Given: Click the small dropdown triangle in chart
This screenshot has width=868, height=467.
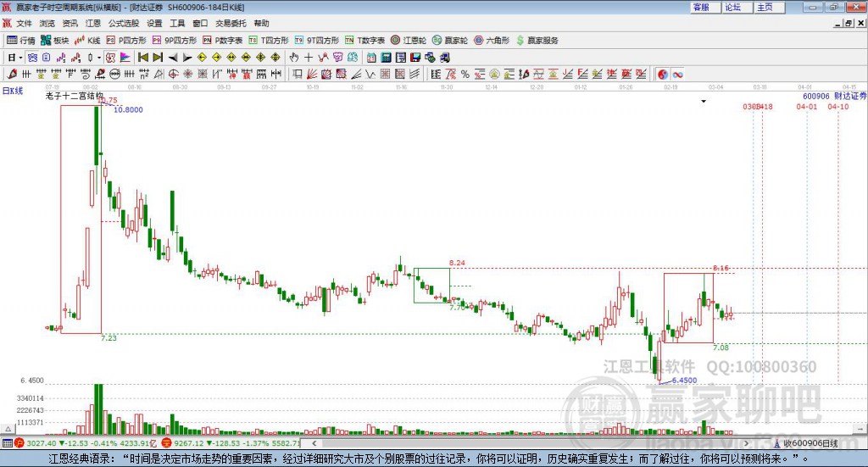Looking at the screenshot, I should point(704,101).
